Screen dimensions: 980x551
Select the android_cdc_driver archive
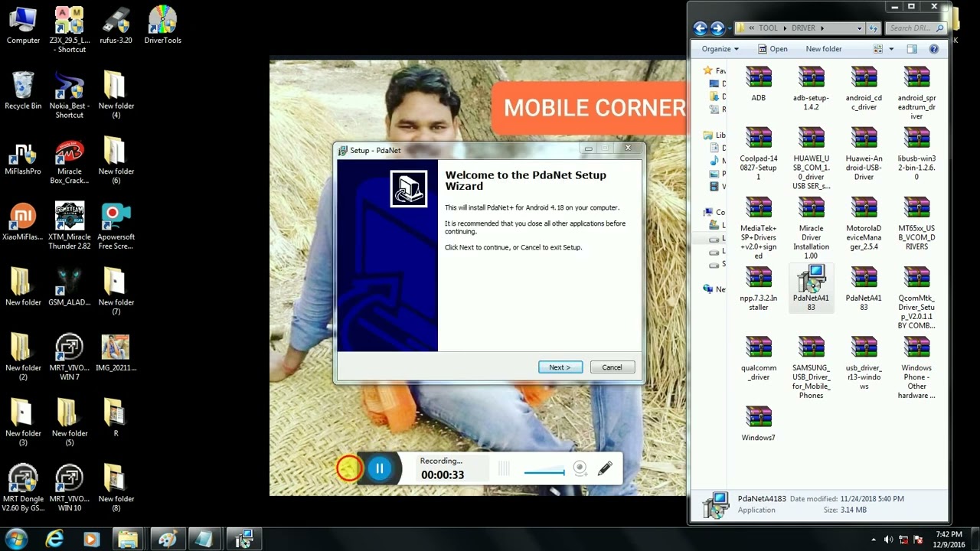[x=864, y=88]
